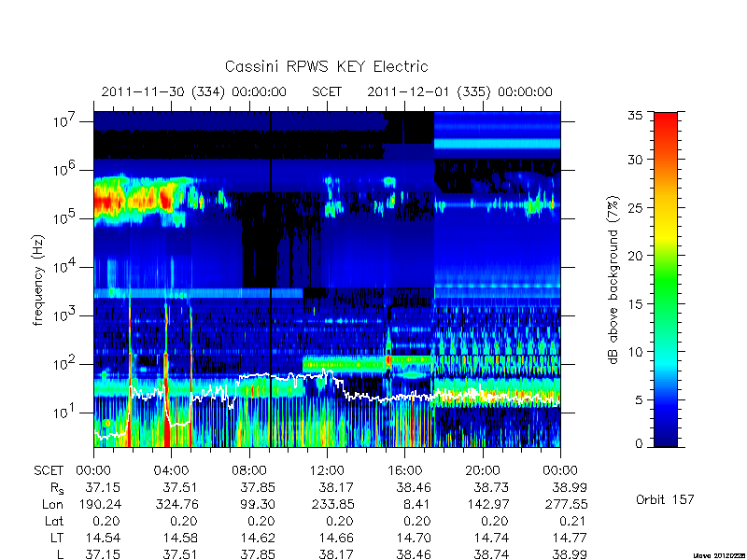This screenshot has height=560, width=747.
Task: Click the 10^2 frequency tick label
Action: tap(65, 364)
